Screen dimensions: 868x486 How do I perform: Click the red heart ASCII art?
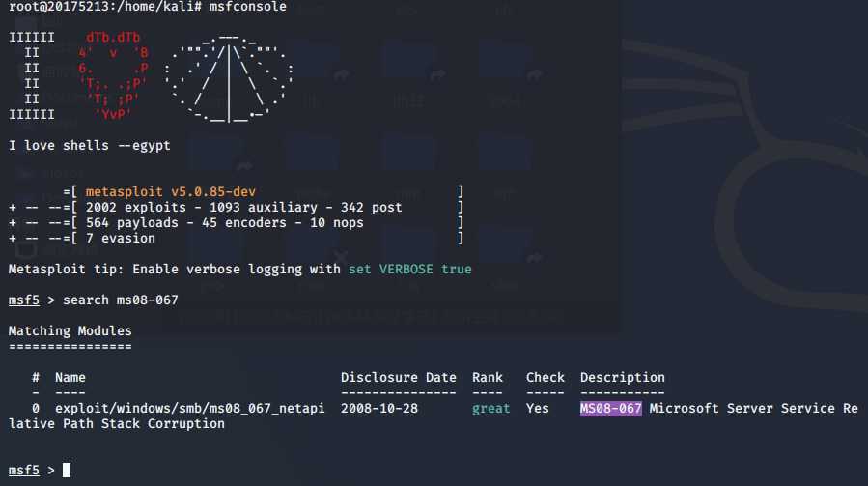(113, 76)
